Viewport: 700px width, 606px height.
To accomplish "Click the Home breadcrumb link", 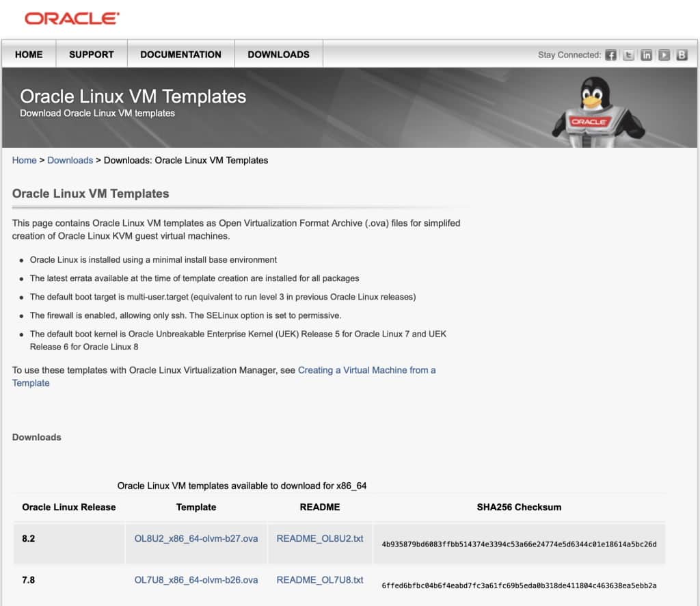I will pyautogui.click(x=24, y=160).
